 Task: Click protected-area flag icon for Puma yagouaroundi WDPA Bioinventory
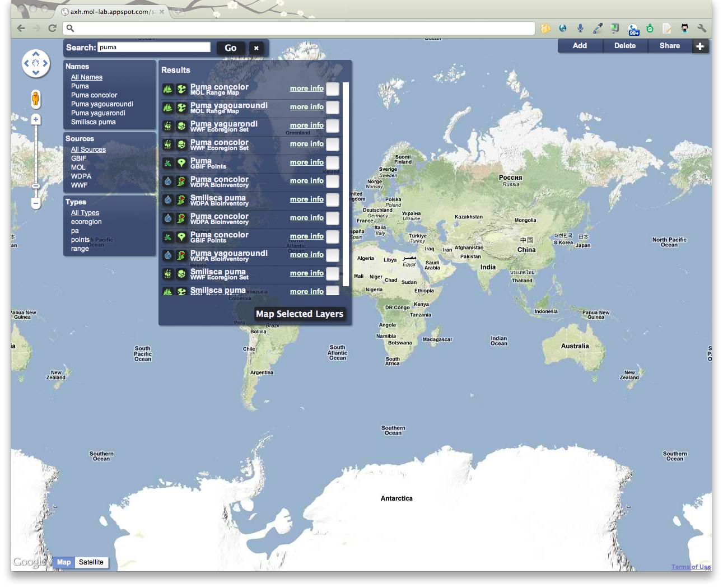(x=181, y=255)
